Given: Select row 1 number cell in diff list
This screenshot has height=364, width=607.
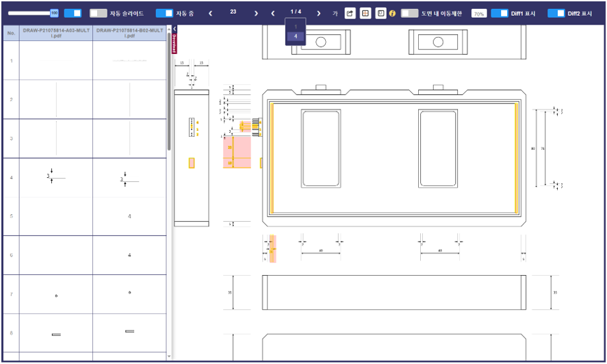Looking at the screenshot, I should (x=11, y=61).
